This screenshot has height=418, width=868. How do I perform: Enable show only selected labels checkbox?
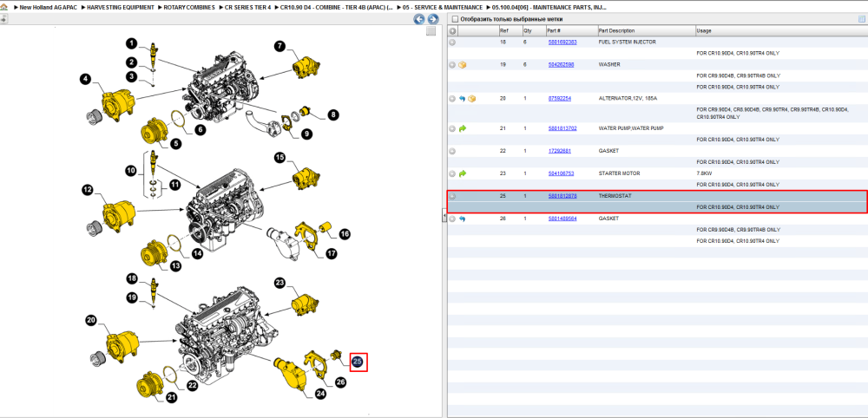[455, 19]
